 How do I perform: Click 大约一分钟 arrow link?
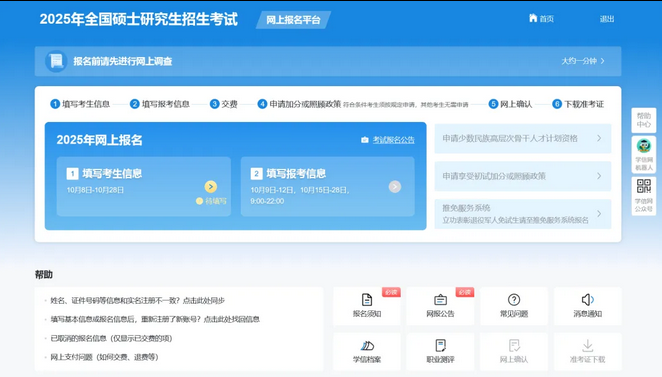[x=583, y=61]
